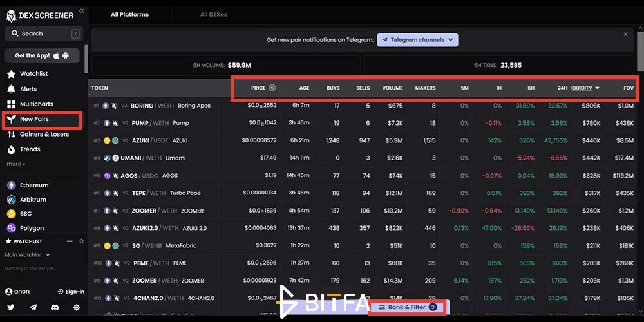
Task: Open the UMAMI/WETH pair row
Action: tap(363, 158)
